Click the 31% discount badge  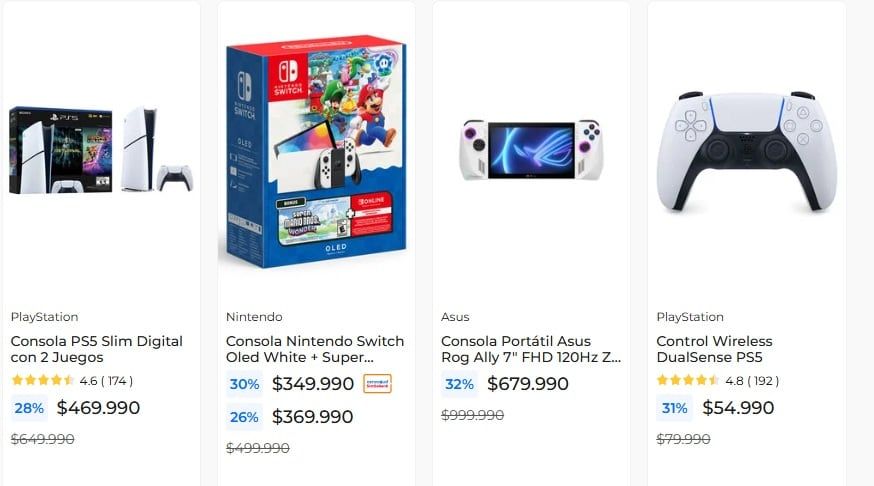coord(675,408)
